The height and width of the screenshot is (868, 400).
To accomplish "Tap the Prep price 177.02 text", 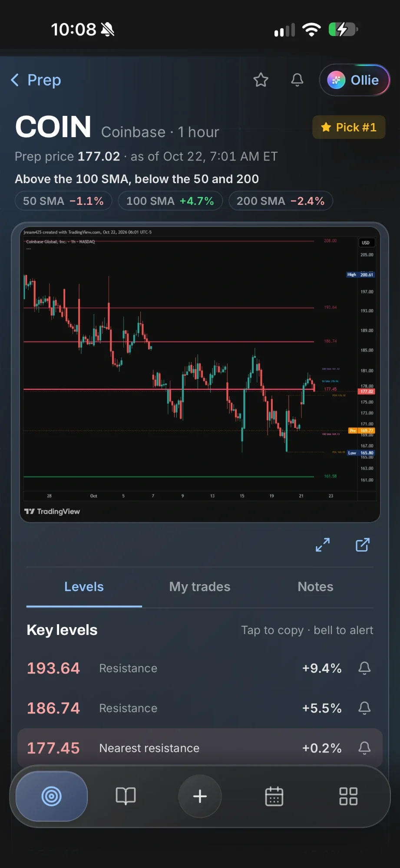I will pos(67,156).
